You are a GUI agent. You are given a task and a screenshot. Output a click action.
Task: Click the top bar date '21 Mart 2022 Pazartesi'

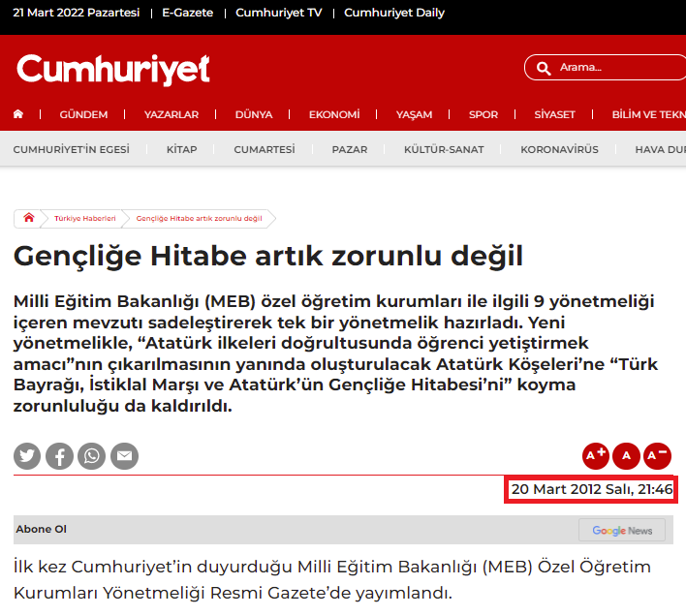(x=77, y=13)
